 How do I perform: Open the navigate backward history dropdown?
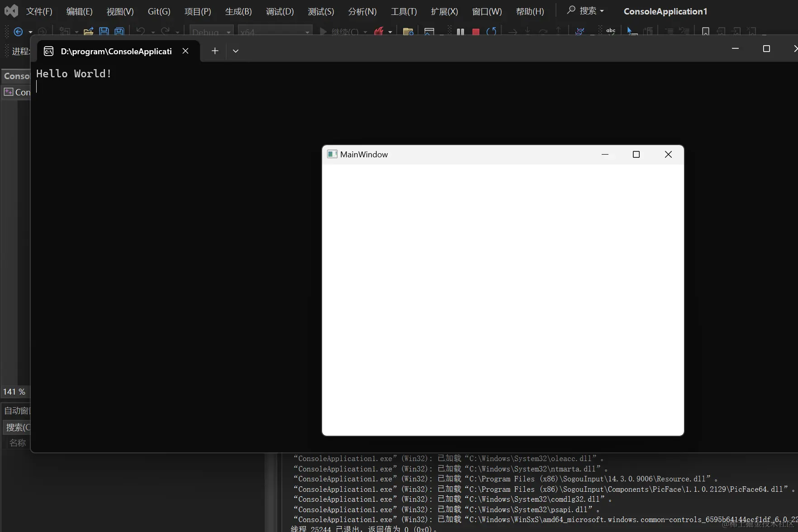[30, 32]
